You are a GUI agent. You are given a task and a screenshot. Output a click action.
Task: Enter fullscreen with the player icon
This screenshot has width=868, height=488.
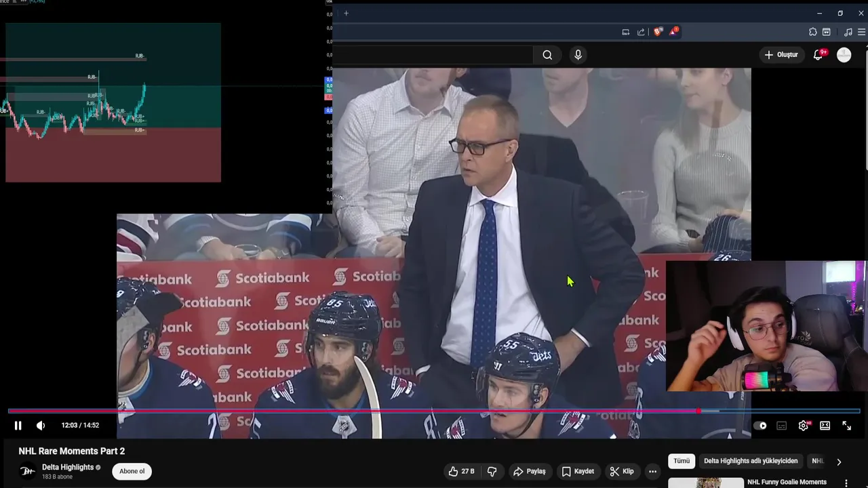[847, 426]
